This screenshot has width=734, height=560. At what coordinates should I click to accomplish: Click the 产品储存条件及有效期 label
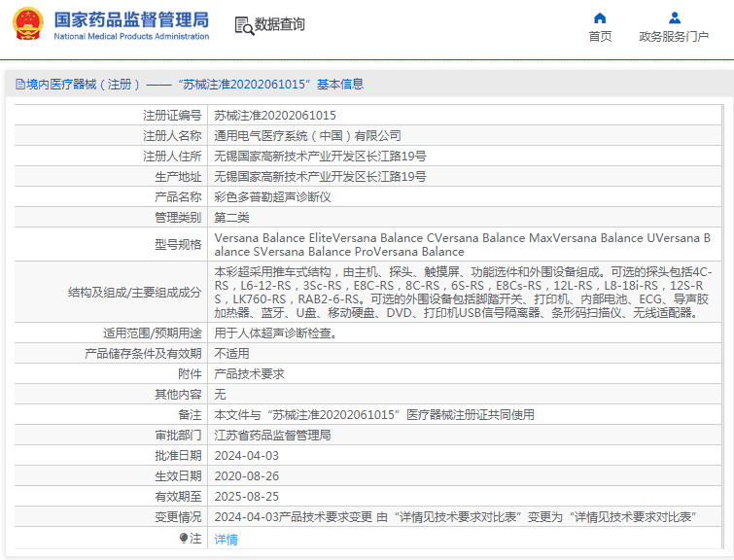click(143, 354)
